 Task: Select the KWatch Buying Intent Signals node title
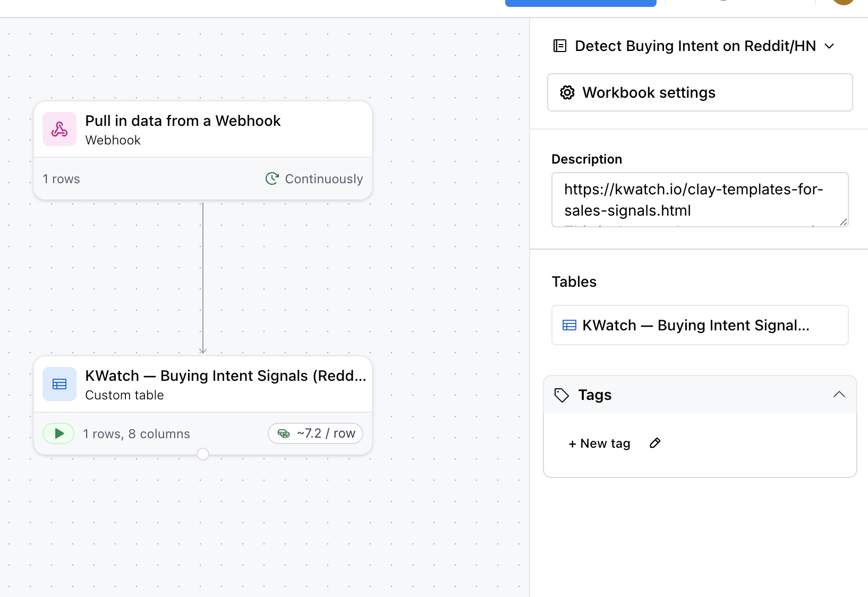226,376
